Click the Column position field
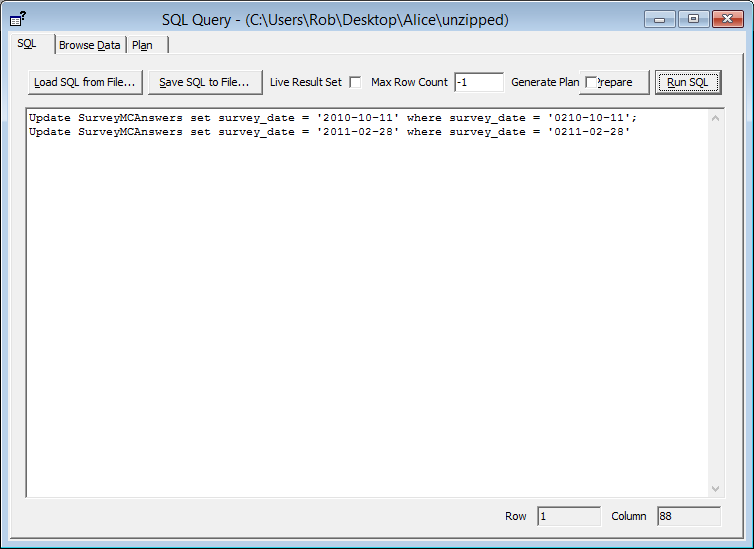The width and height of the screenshot is (754, 549). (x=688, y=516)
